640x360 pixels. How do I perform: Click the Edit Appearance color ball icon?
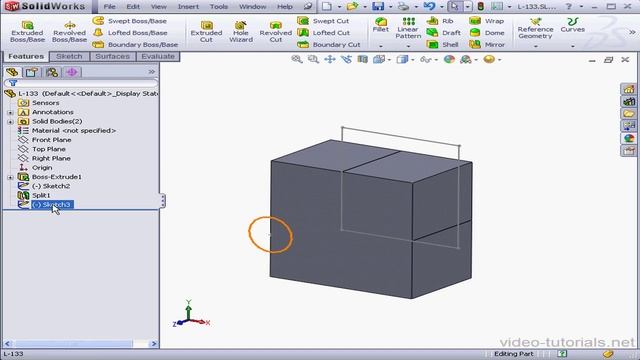click(449, 60)
